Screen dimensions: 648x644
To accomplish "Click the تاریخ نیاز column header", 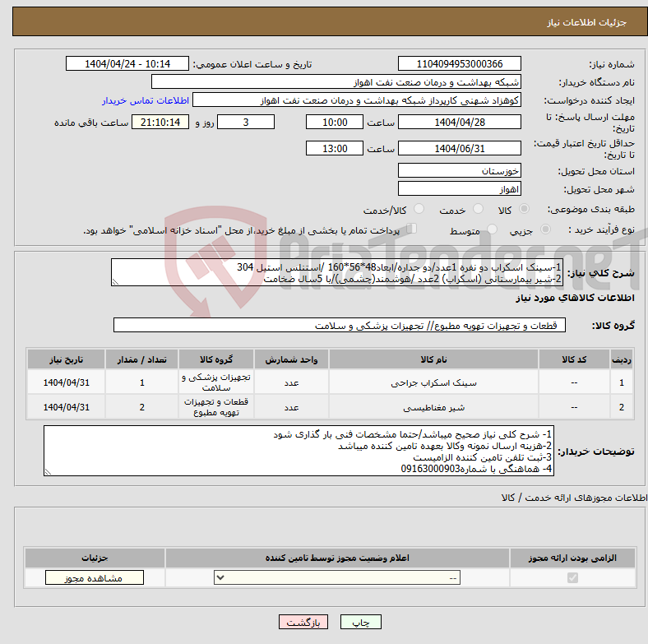I will pyautogui.click(x=66, y=359).
